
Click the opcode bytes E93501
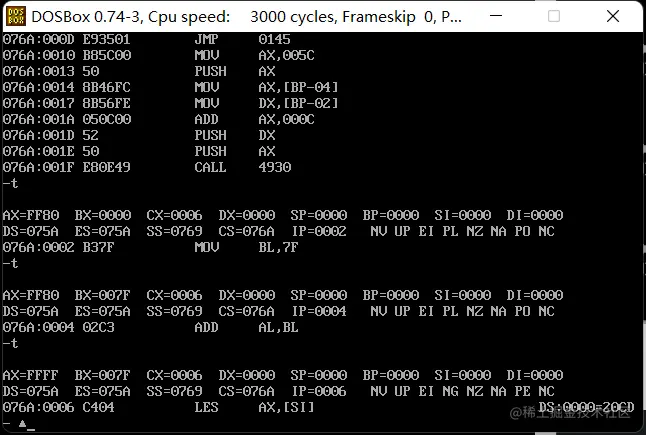(x=106, y=39)
